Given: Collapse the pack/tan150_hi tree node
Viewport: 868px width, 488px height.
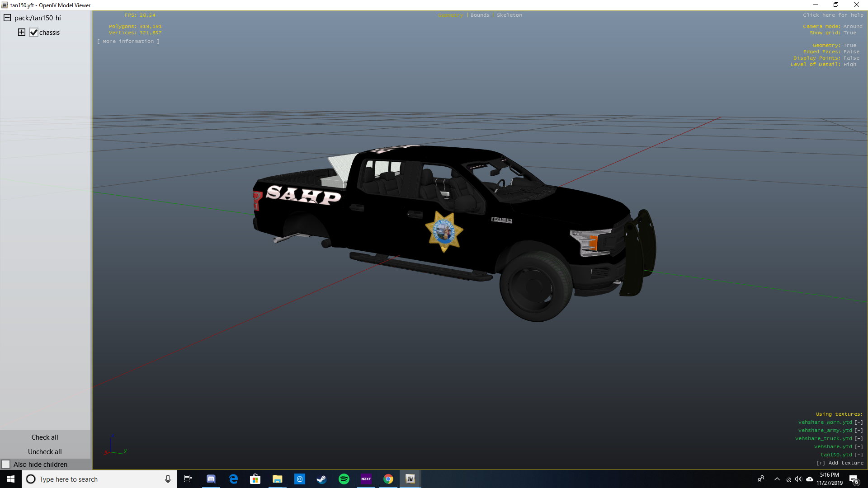Looking at the screenshot, I should [x=7, y=18].
